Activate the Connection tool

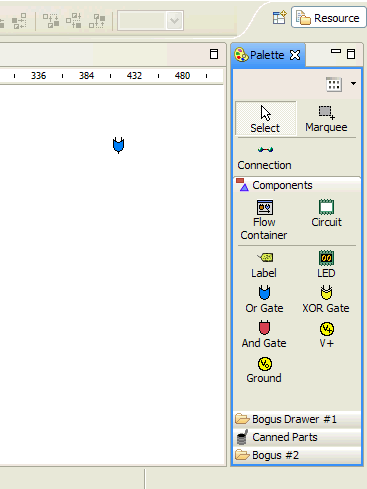click(264, 158)
